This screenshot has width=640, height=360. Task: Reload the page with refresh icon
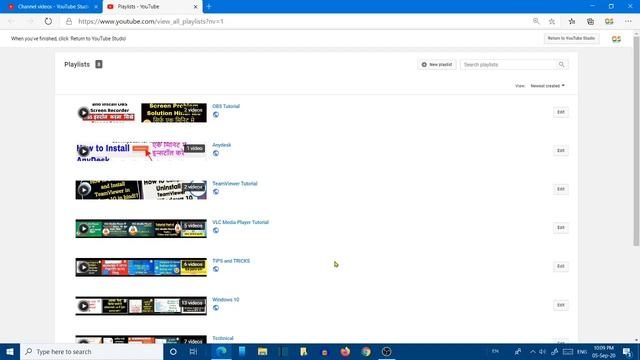tap(48, 21)
